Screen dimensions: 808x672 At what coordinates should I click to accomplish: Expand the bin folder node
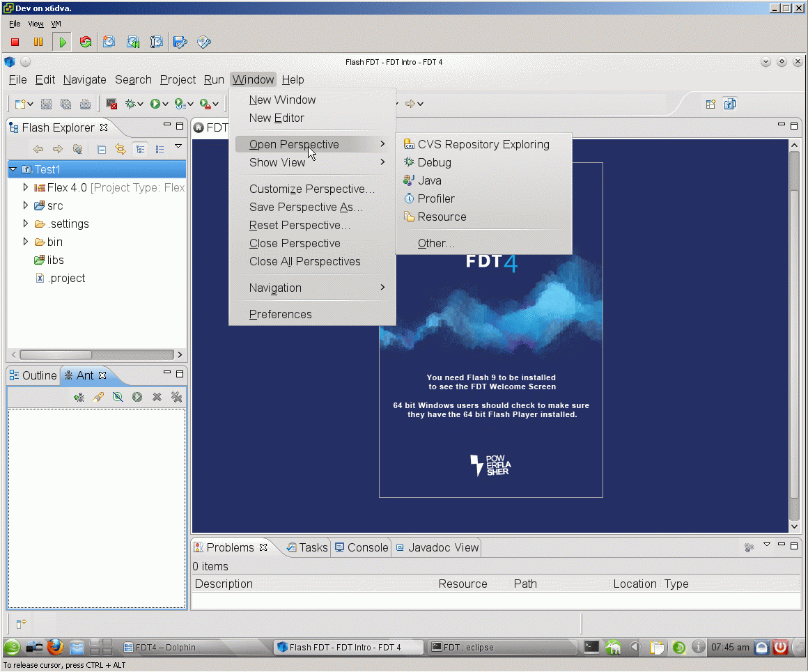coord(25,242)
